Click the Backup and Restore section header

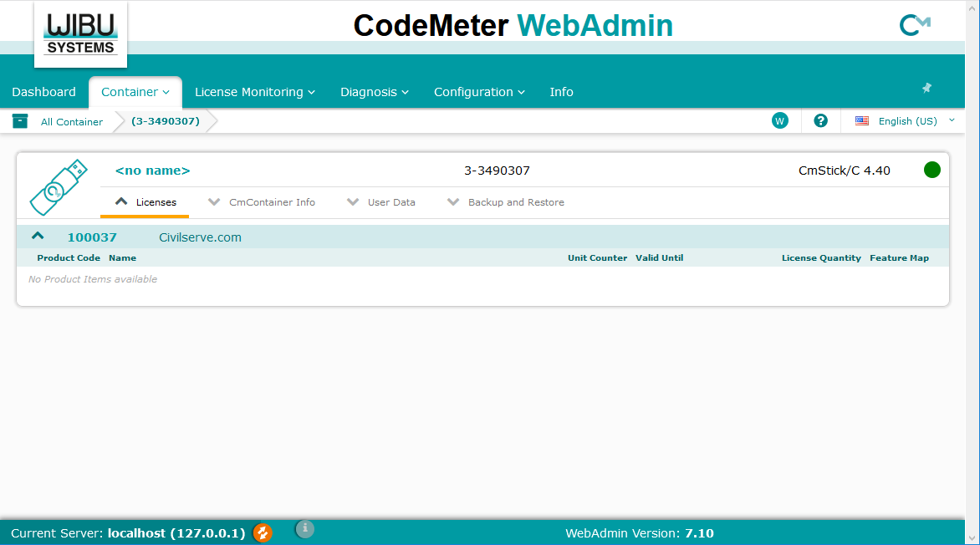516,201
